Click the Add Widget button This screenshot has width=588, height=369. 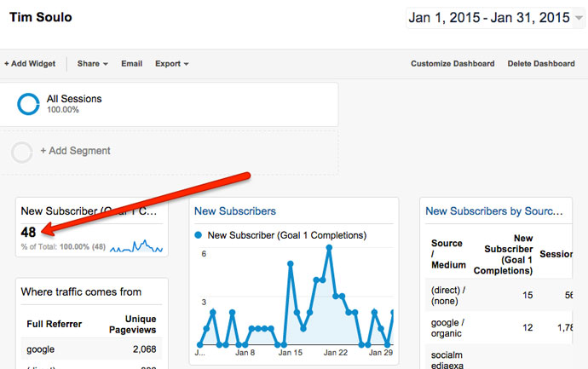coord(30,64)
